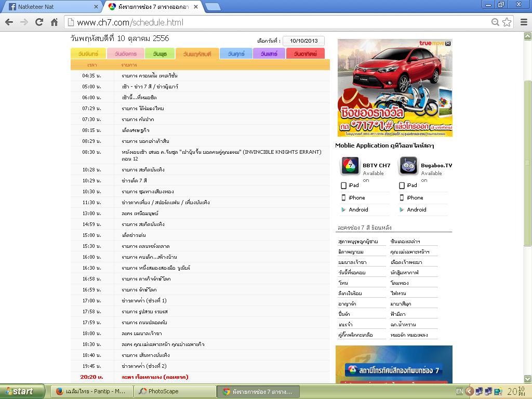
Task: Open a new tab button
Action: tap(213, 7)
